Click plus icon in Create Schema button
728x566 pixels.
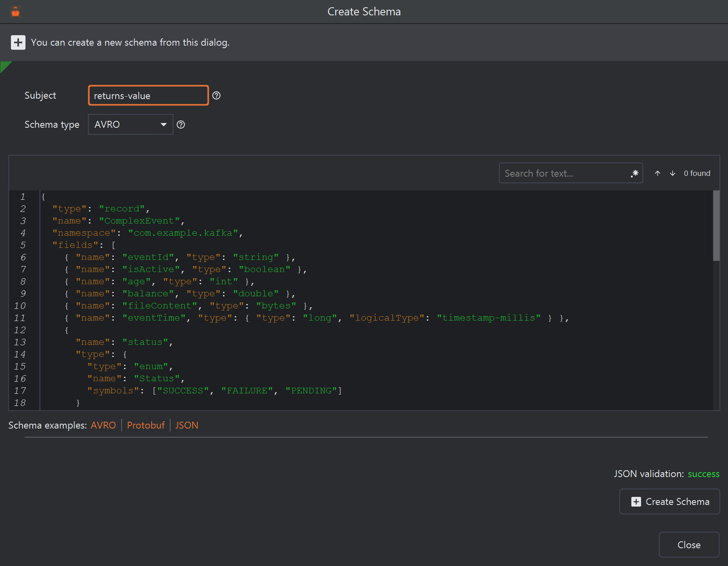636,502
